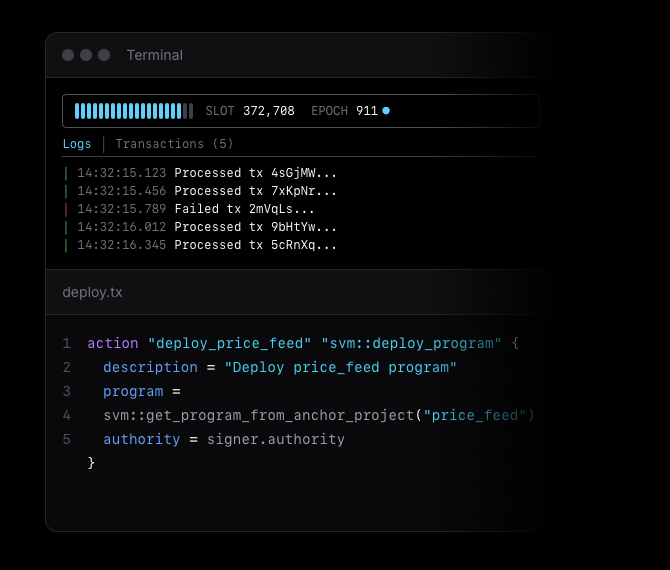Click the action keyword on line 1
Viewport: 670px width, 570px height.
[x=113, y=343]
